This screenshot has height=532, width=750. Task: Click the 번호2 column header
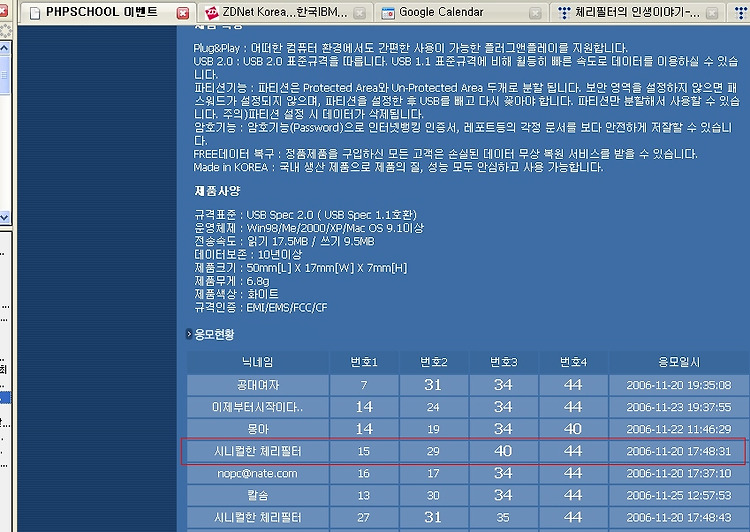click(433, 362)
